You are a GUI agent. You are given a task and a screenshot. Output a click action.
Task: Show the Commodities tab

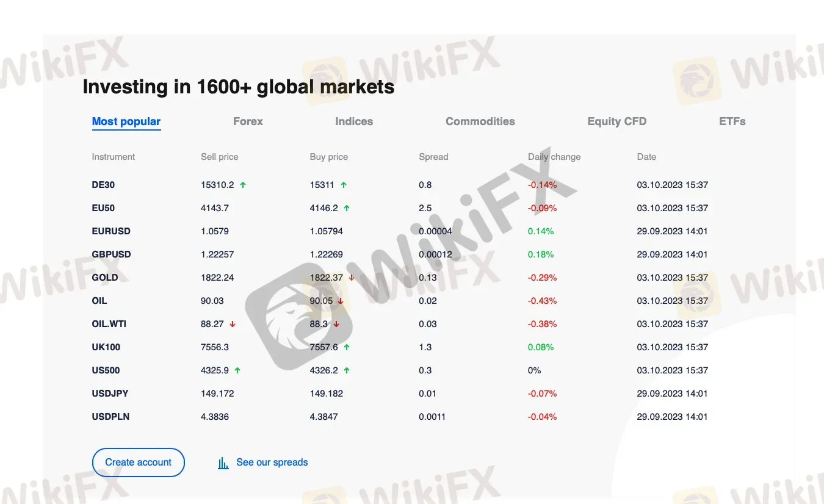[x=480, y=121]
